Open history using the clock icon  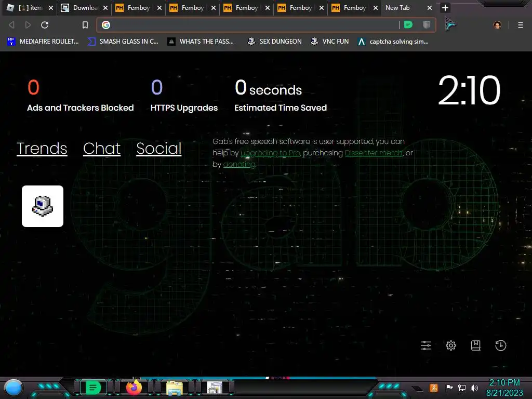pos(500,345)
